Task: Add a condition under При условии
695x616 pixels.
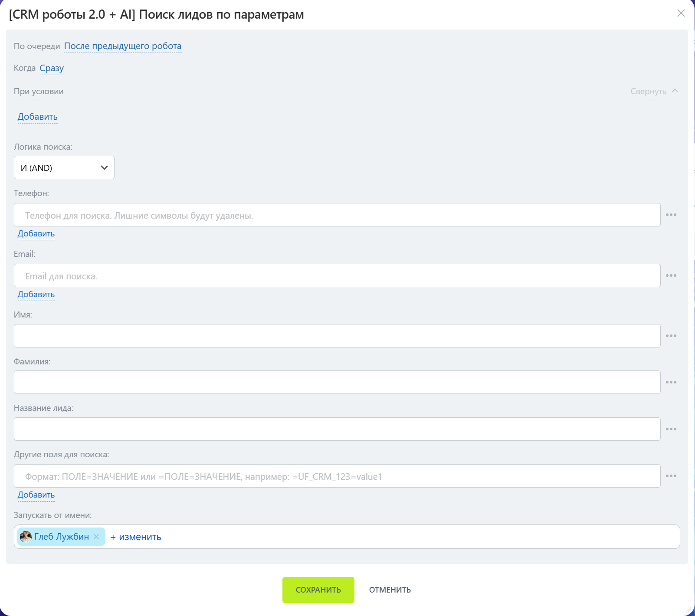Action: click(37, 117)
